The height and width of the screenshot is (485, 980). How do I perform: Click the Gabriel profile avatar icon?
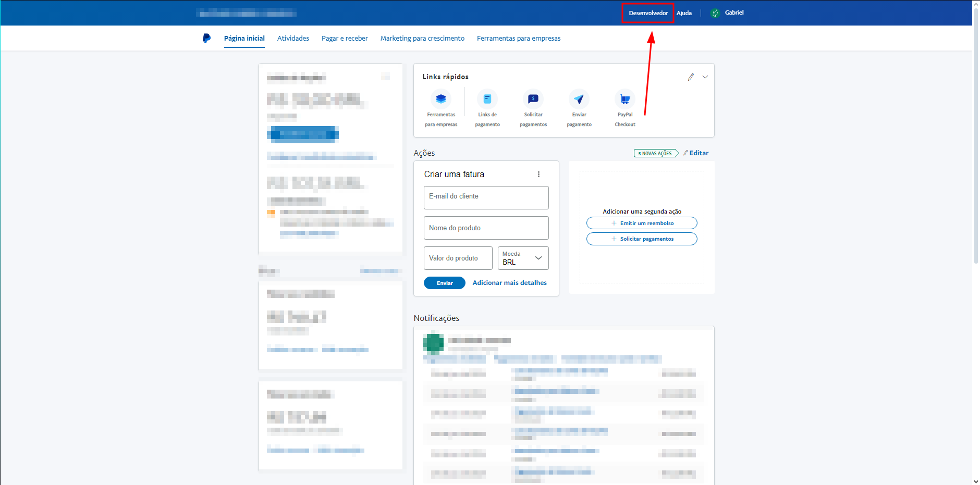pos(715,13)
